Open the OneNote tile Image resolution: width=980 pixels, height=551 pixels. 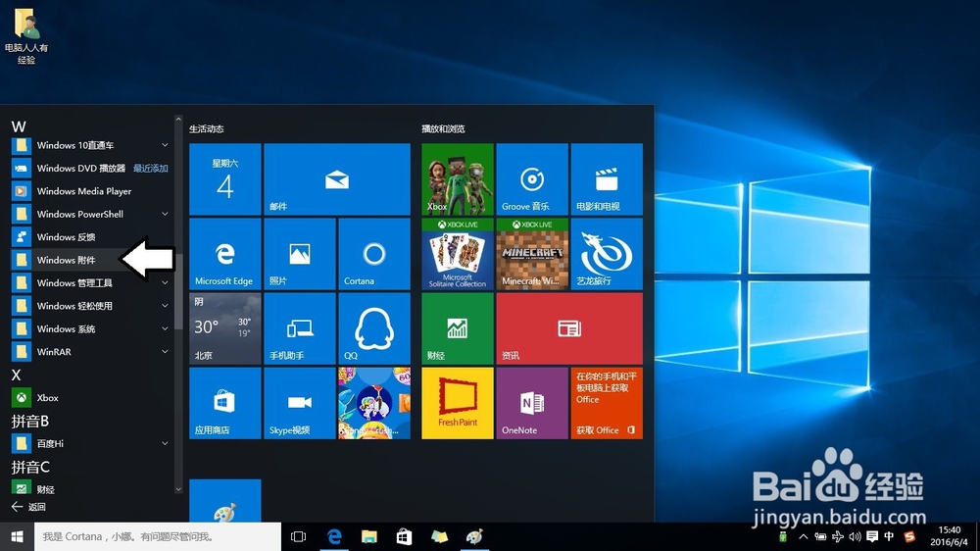point(532,403)
